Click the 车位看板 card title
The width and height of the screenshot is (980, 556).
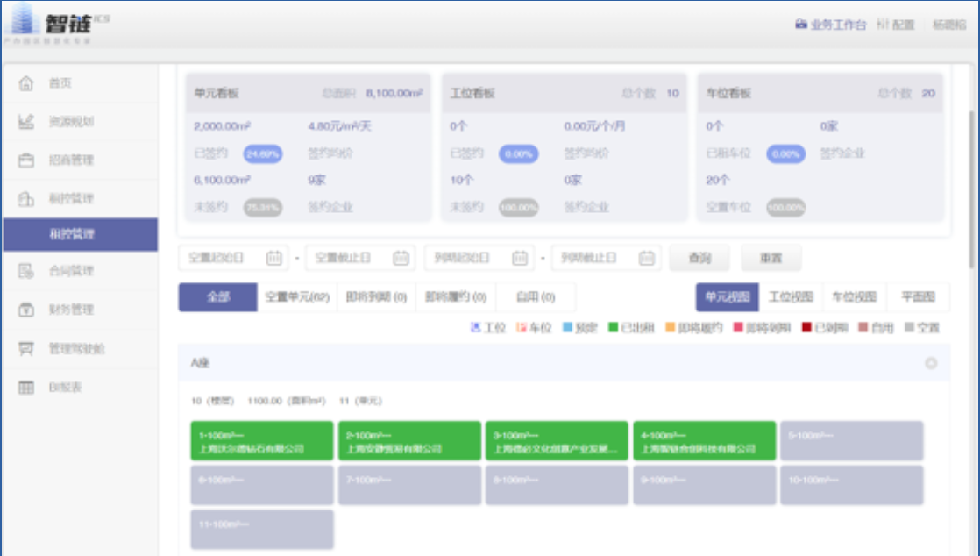coord(728,93)
